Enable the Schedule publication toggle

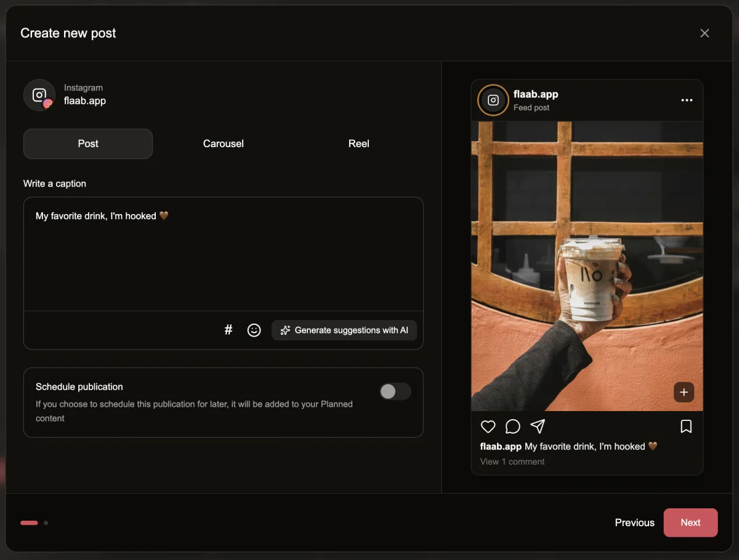(x=395, y=391)
